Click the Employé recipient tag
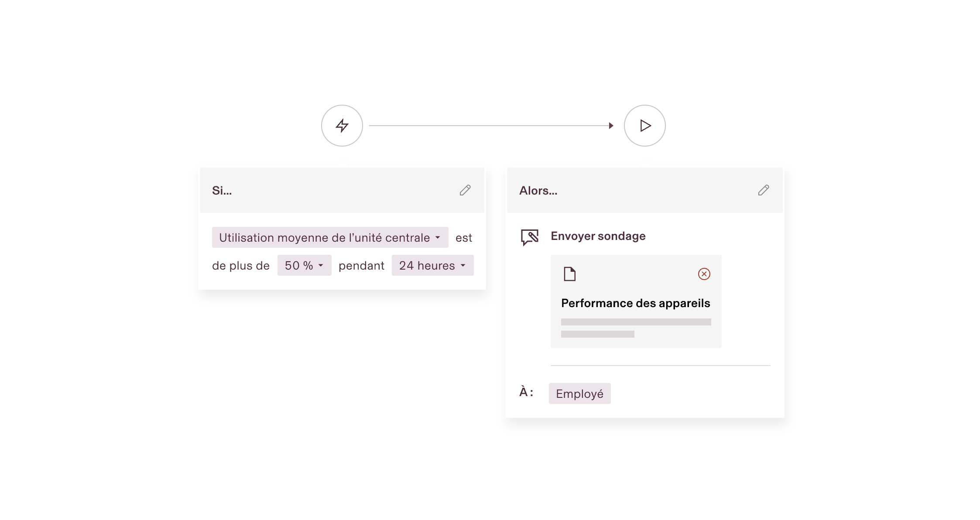 coord(579,393)
